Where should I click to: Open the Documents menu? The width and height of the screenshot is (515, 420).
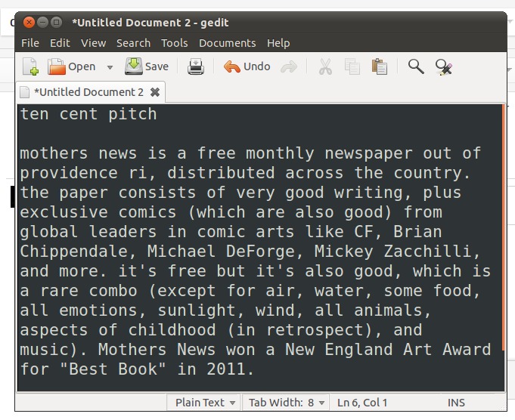pos(228,43)
